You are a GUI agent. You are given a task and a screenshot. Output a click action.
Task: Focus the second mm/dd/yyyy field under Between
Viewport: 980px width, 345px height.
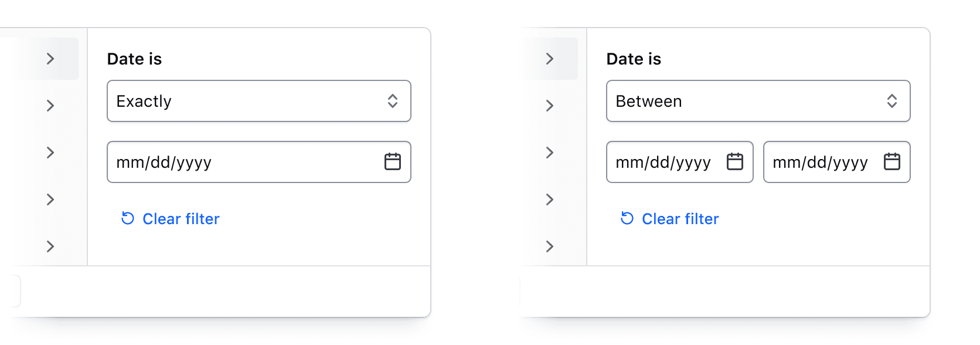point(819,162)
